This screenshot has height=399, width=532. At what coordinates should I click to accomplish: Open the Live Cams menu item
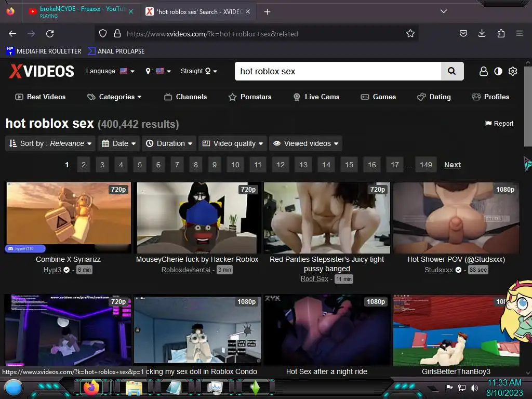tap(316, 97)
